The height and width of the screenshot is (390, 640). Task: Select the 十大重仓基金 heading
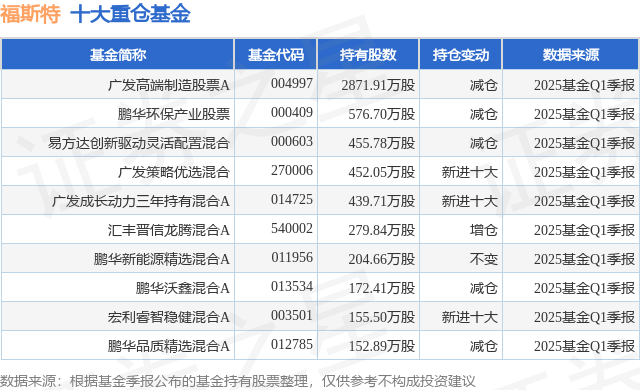point(130,14)
